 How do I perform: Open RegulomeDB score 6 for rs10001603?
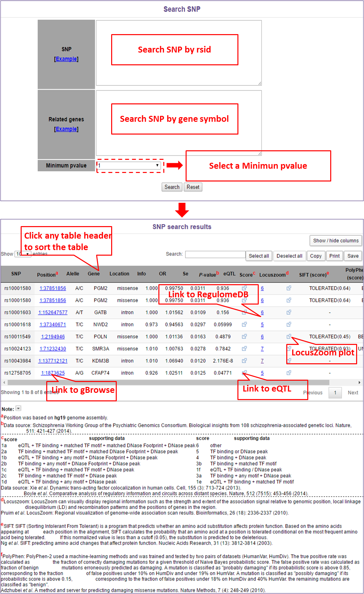(x=262, y=312)
